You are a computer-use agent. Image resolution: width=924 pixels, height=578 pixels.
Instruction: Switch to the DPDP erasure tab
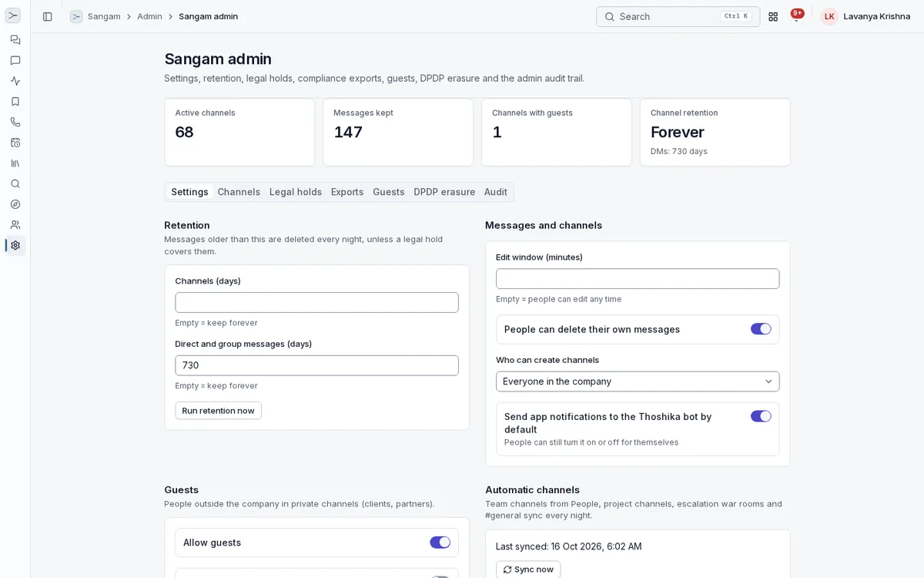tap(444, 192)
